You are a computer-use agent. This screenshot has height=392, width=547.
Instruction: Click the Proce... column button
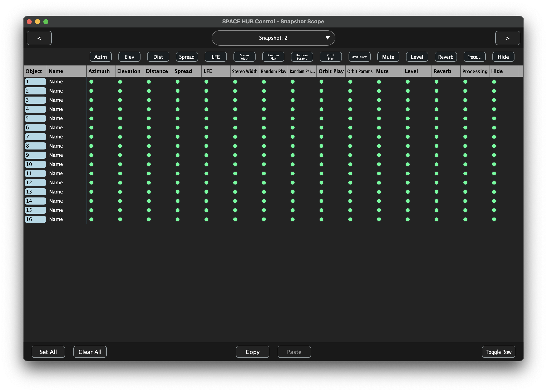[x=474, y=57]
